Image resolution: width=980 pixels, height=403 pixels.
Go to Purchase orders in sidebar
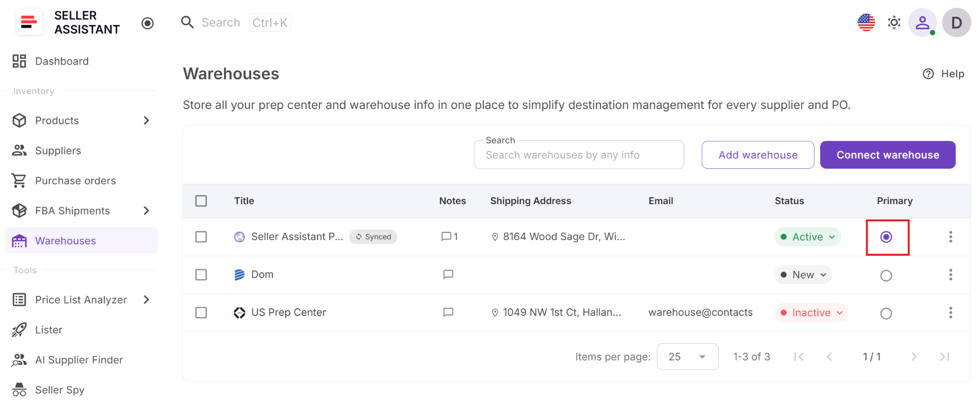(81, 181)
